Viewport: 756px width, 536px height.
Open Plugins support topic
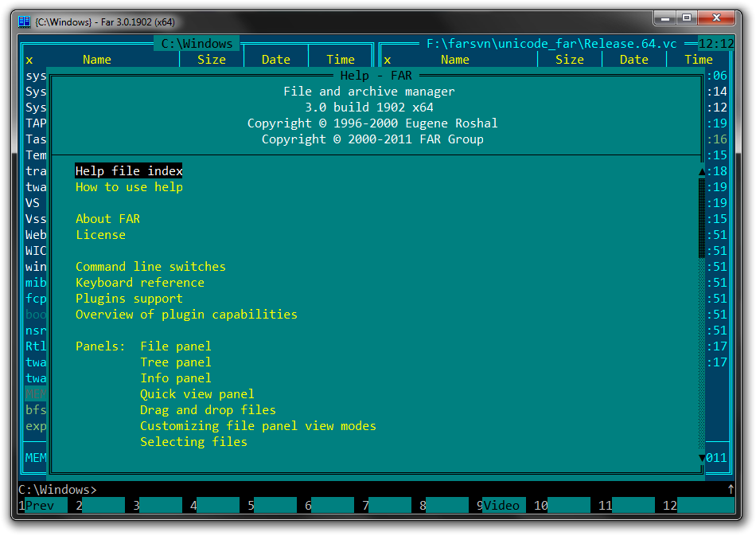(129, 298)
